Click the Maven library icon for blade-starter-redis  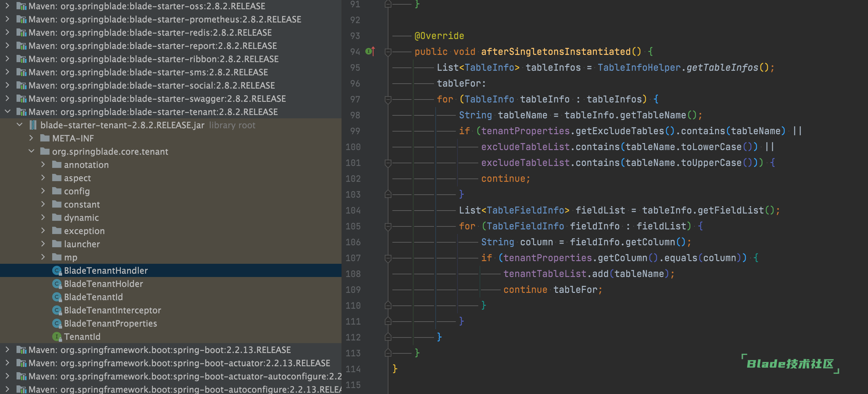click(x=21, y=32)
